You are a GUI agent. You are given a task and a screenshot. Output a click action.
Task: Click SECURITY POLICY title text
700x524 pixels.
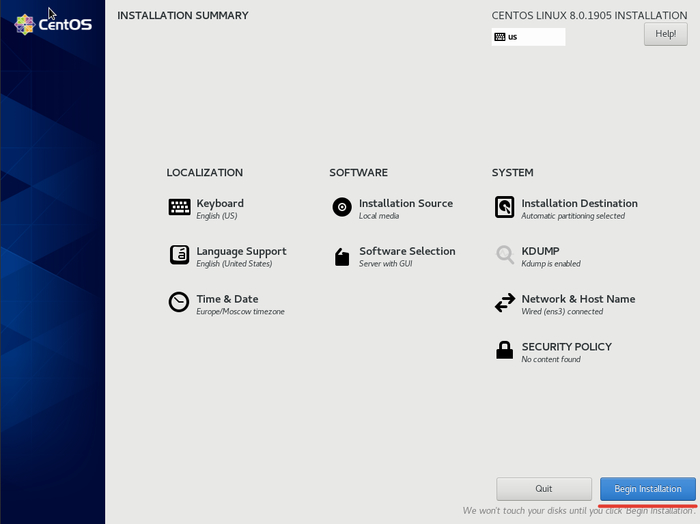click(567, 346)
